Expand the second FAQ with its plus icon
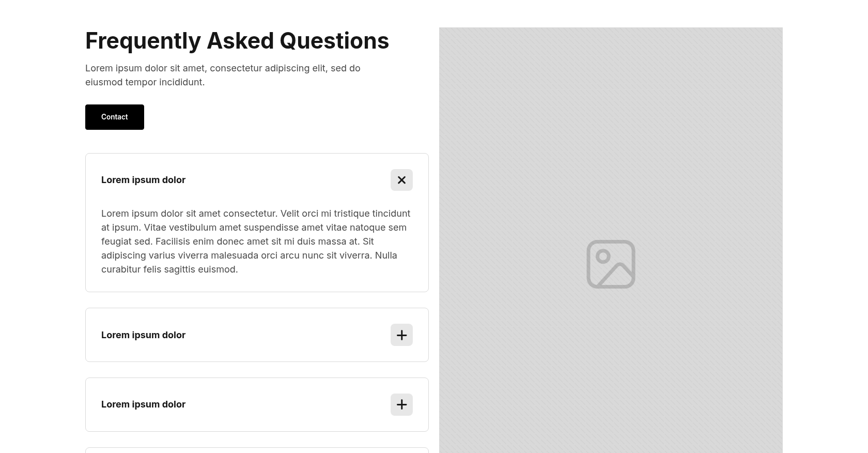The image size is (868, 453). (401, 335)
